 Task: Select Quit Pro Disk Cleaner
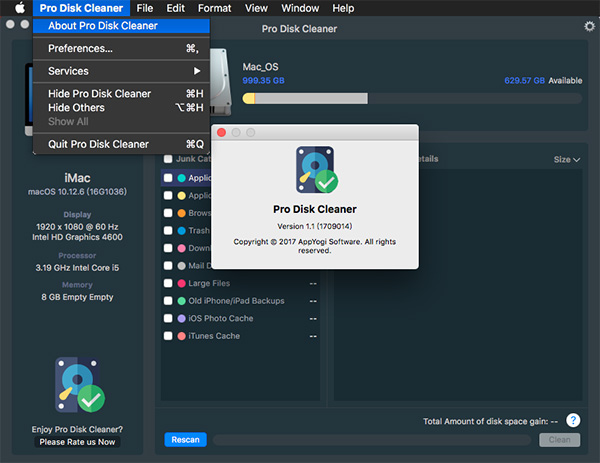pyautogui.click(x=121, y=144)
